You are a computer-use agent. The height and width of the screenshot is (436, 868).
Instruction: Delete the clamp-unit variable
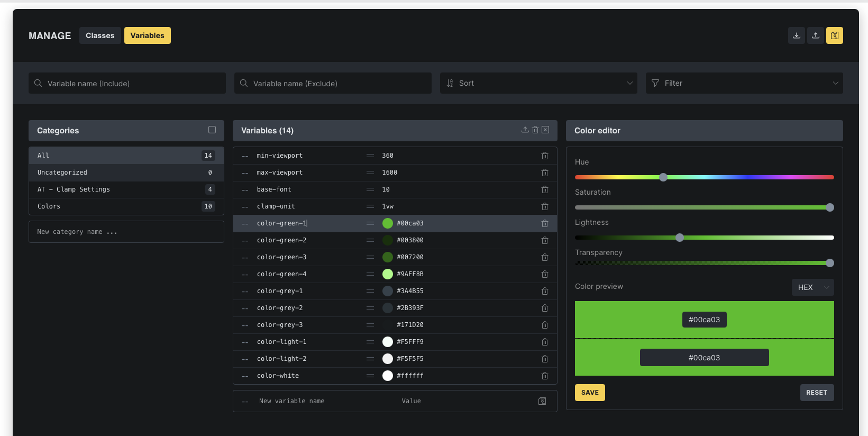tap(545, 206)
